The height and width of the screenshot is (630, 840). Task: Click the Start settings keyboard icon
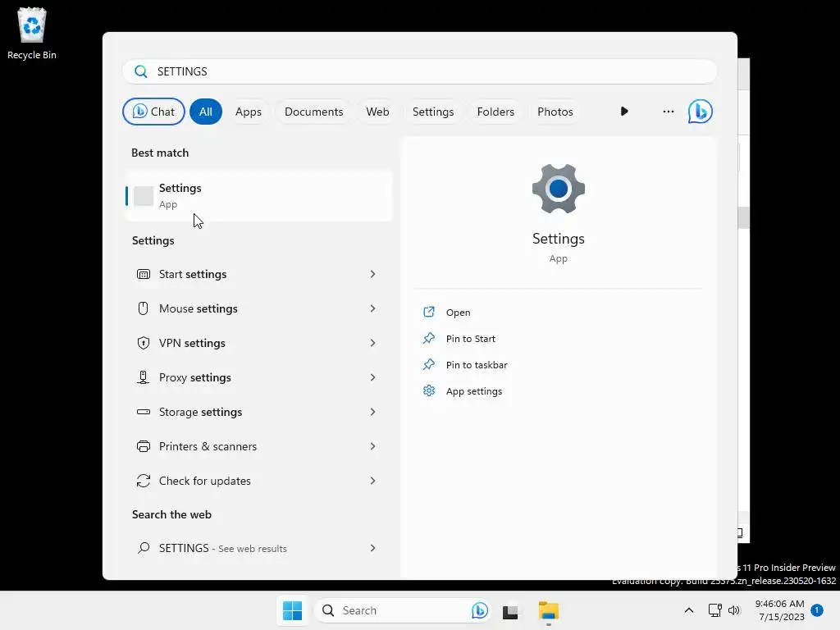pyautogui.click(x=143, y=274)
